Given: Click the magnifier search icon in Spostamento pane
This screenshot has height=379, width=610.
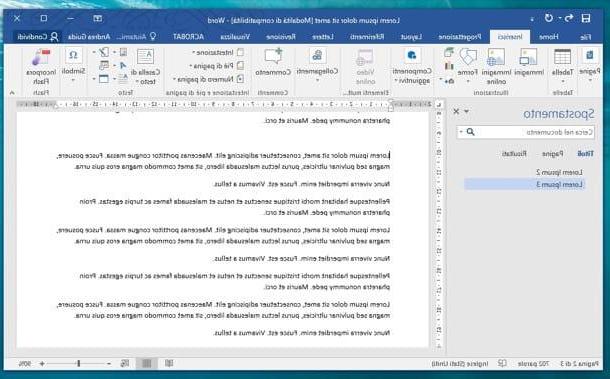Looking at the screenshot, I should (470, 132).
